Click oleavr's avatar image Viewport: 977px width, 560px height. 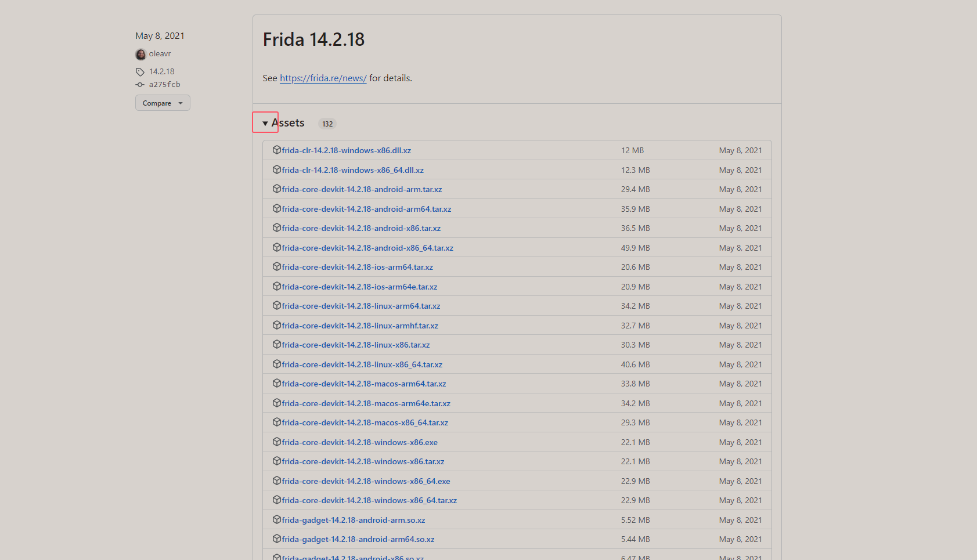[x=140, y=54]
